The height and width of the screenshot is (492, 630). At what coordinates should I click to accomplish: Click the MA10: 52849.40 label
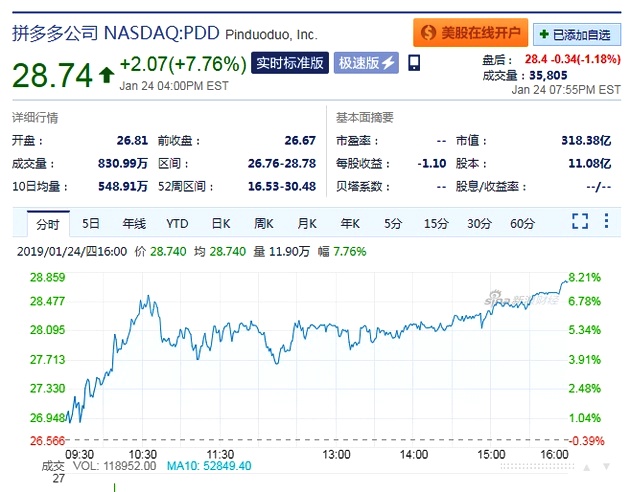pyautogui.click(x=209, y=466)
